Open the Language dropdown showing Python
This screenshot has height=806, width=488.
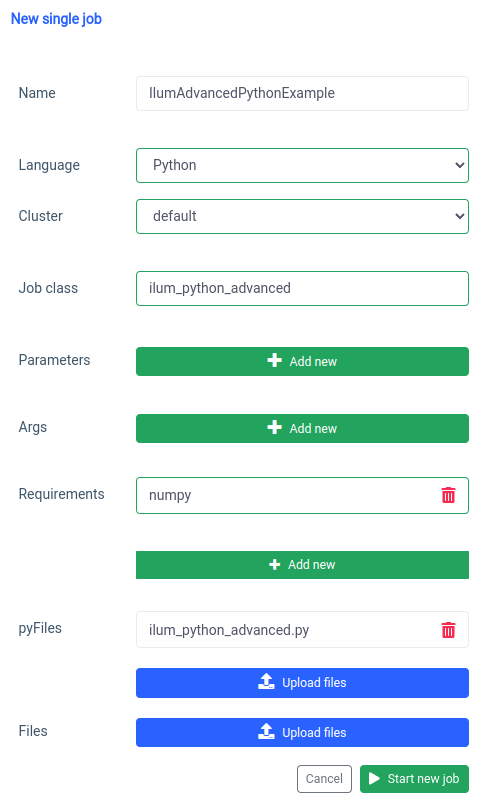click(302, 166)
